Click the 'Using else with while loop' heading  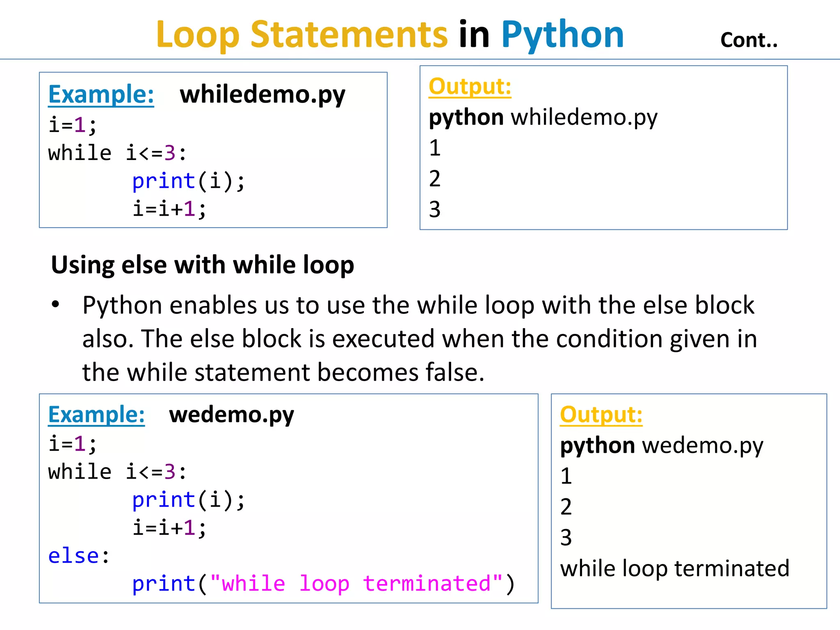click(x=202, y=265)
